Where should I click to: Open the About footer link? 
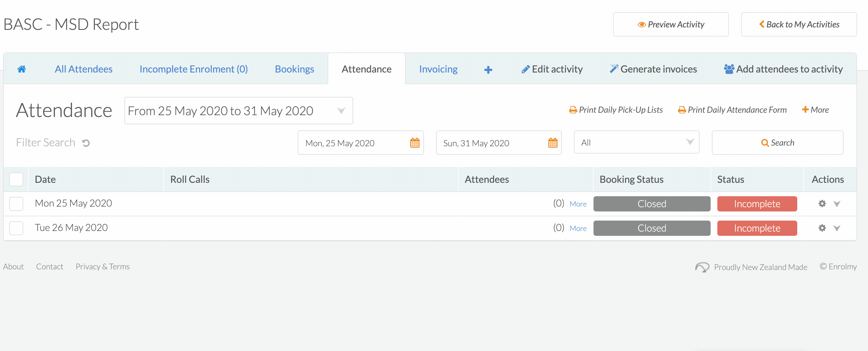(13, 267)
